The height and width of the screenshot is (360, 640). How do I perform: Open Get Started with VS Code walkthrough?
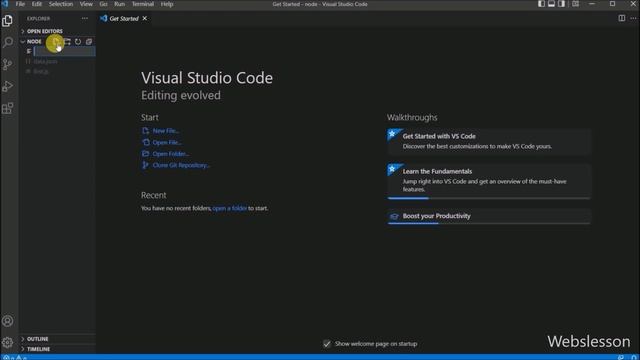tap(489, 141)
